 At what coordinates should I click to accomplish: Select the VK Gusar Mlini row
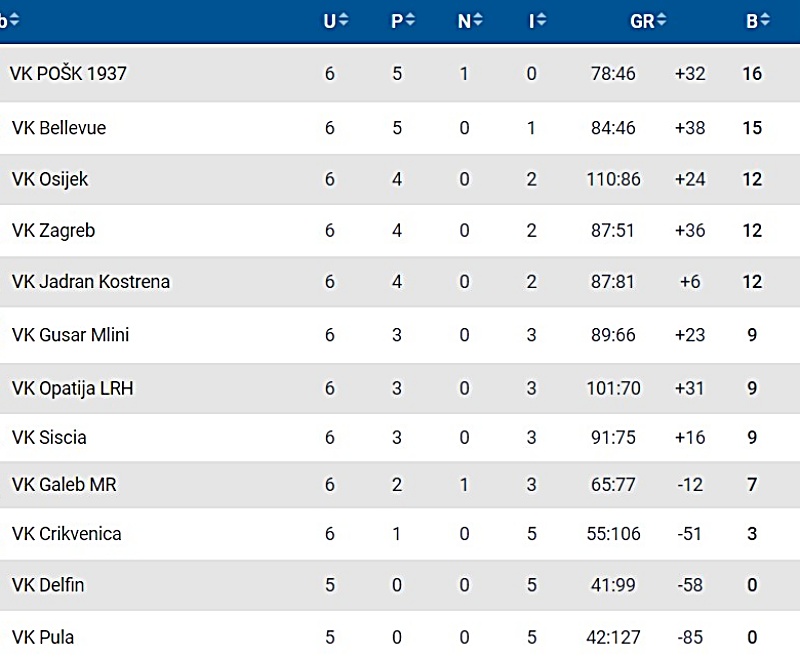point(400,335)
